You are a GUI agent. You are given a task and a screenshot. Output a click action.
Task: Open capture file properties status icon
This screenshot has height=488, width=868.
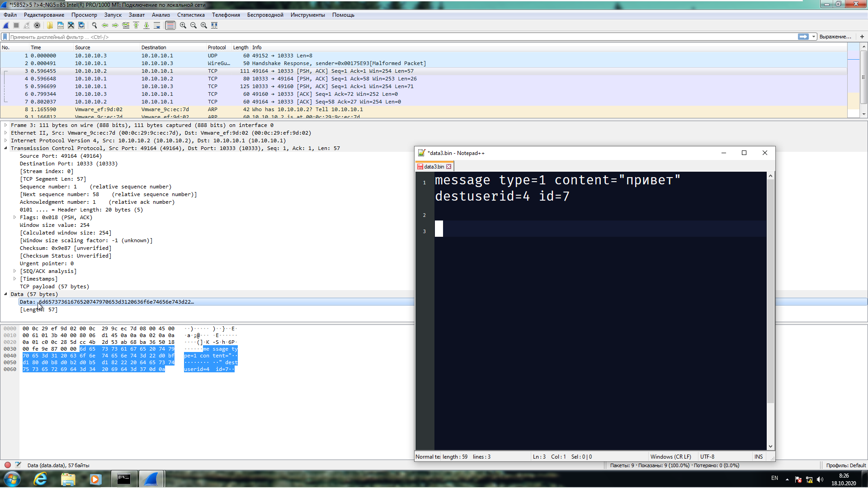pos(18,465)
